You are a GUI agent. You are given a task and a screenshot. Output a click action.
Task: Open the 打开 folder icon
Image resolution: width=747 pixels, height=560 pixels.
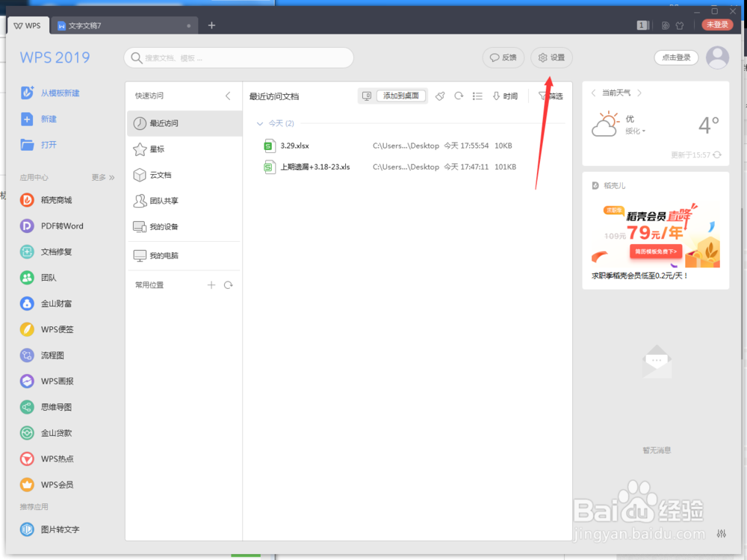(27, 145)
